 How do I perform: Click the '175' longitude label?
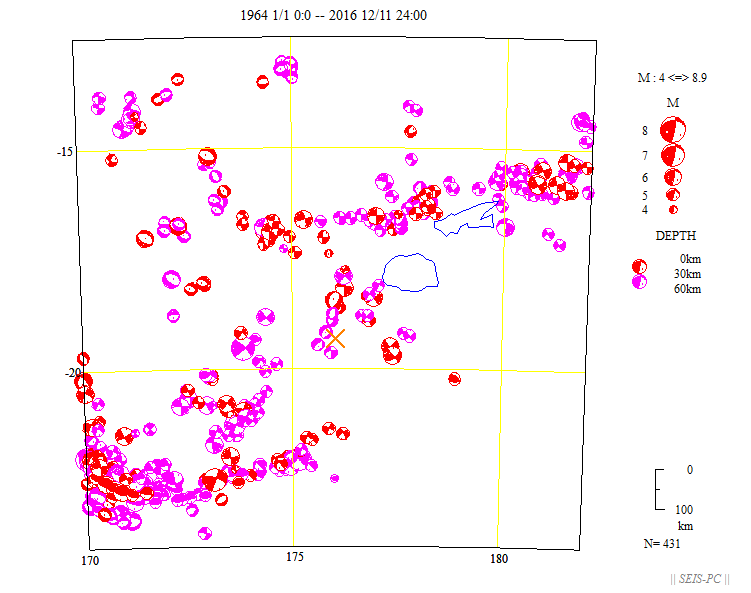(295, 557)
